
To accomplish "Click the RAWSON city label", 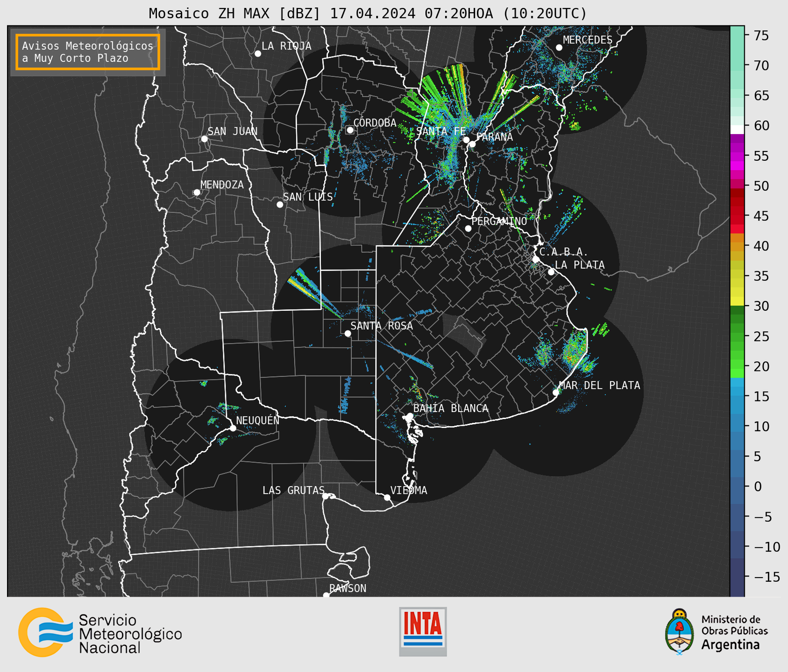I will click(x=348, y=588).
